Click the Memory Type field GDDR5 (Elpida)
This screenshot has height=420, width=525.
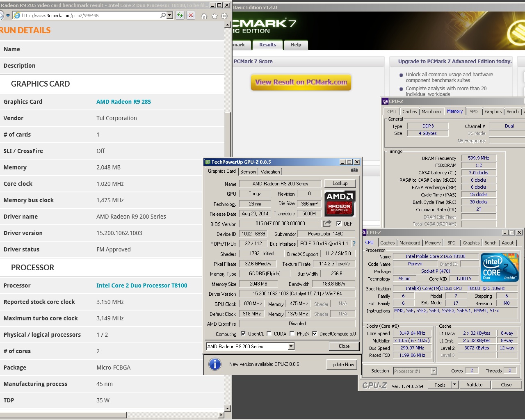pos(265,274)
